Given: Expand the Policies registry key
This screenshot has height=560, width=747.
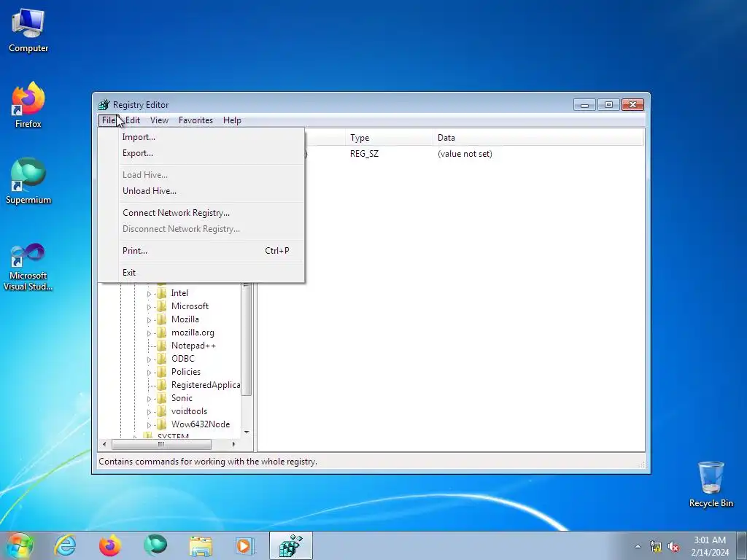Looking at the screenshot, I should point(149,373).
